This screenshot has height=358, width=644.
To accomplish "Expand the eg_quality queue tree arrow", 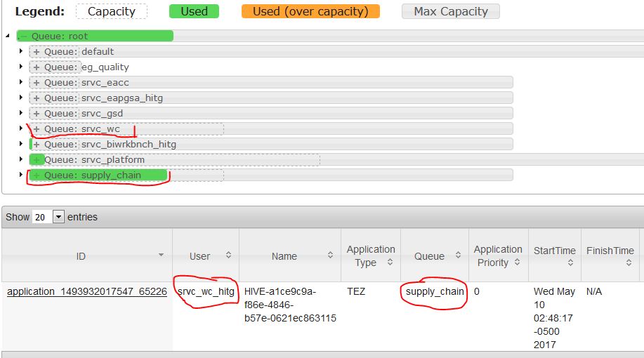I will [21, 67].
